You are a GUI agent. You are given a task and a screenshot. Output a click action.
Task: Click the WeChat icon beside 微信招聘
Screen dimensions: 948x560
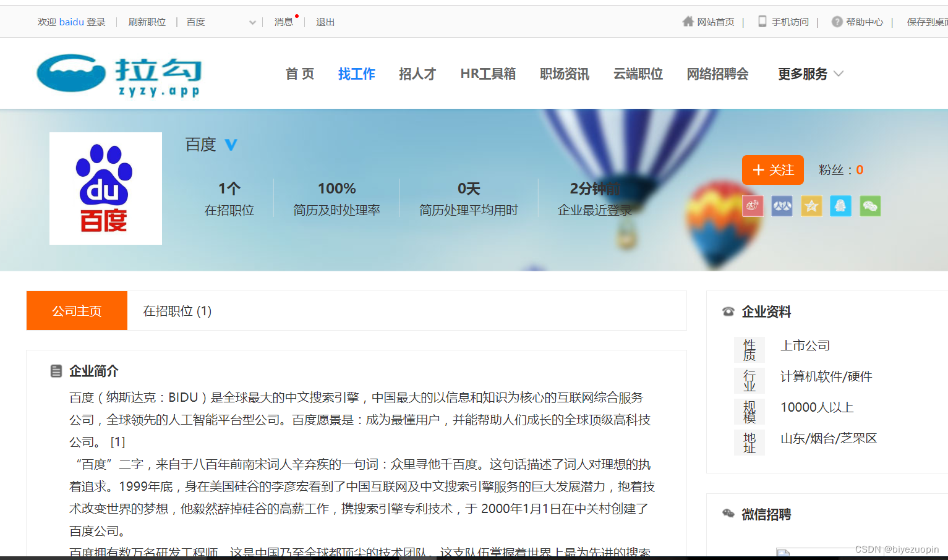click(x=728, y=514)
